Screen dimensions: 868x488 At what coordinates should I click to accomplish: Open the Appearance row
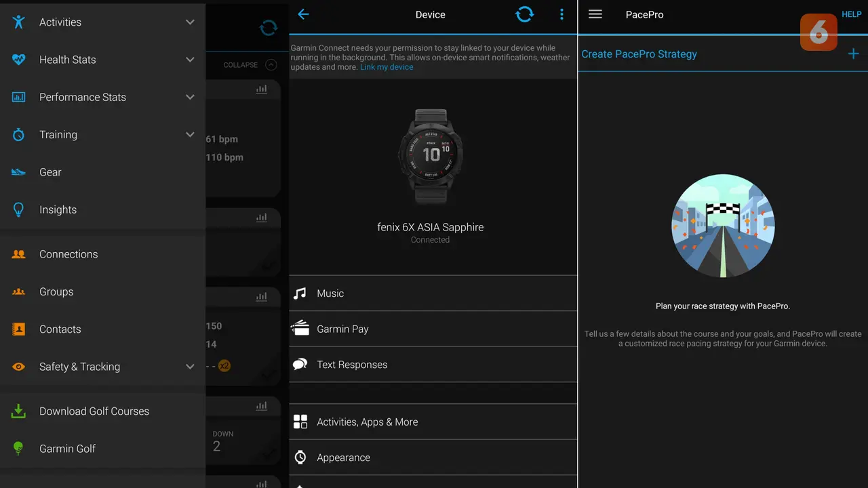(x=433, y=457)
